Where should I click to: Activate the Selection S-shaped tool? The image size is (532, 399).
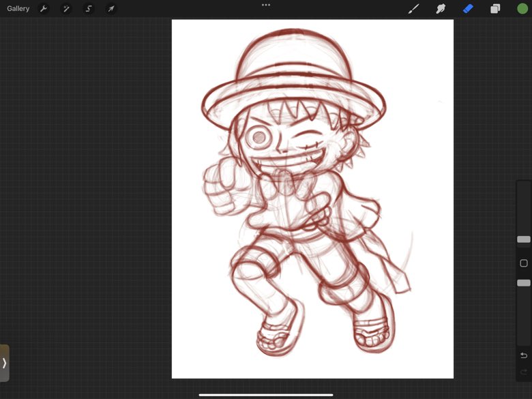89,8
